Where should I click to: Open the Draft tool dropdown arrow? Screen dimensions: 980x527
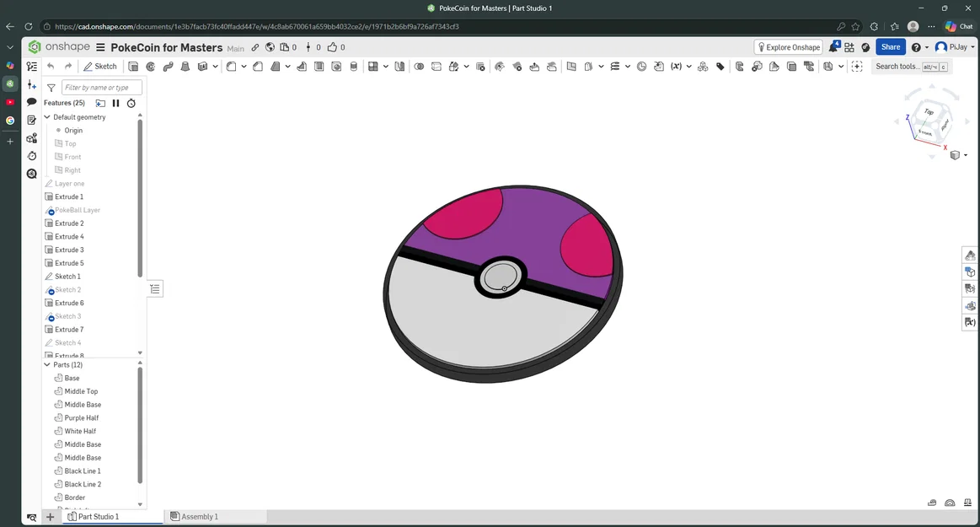[x=288, y=67]
